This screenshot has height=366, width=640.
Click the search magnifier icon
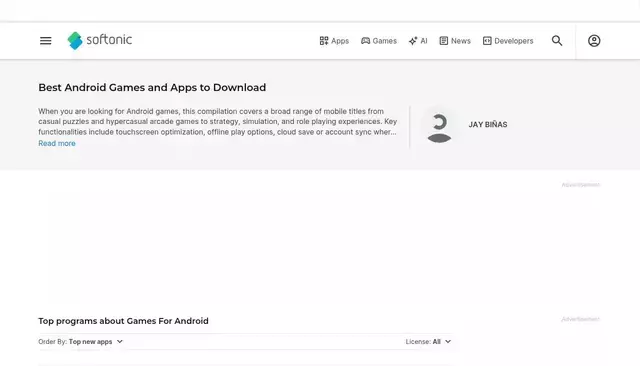tap(557, 41)
